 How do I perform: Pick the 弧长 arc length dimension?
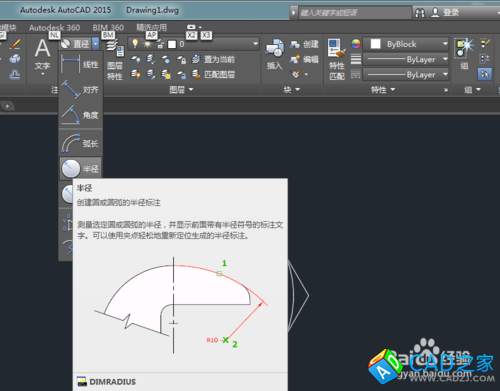pyautogui.click(x=80, y=143)
